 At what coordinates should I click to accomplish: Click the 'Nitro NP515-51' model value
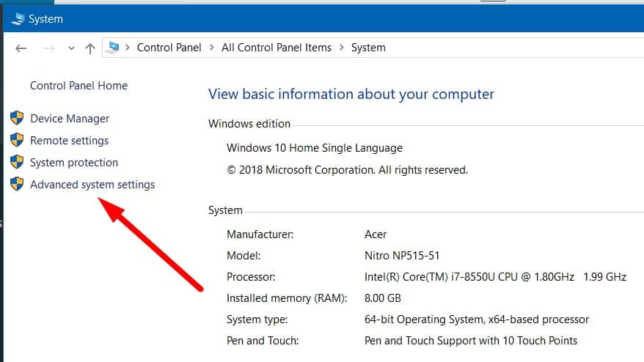402,256
